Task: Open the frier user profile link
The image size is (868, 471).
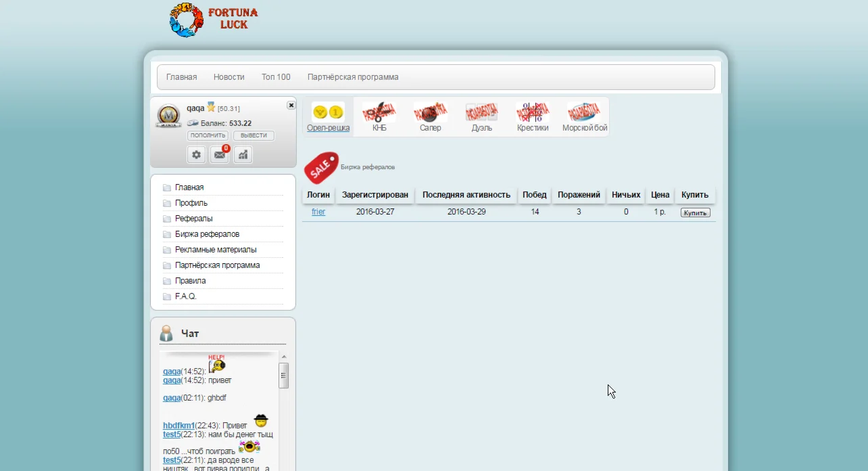Action: (x=318, y=212)
